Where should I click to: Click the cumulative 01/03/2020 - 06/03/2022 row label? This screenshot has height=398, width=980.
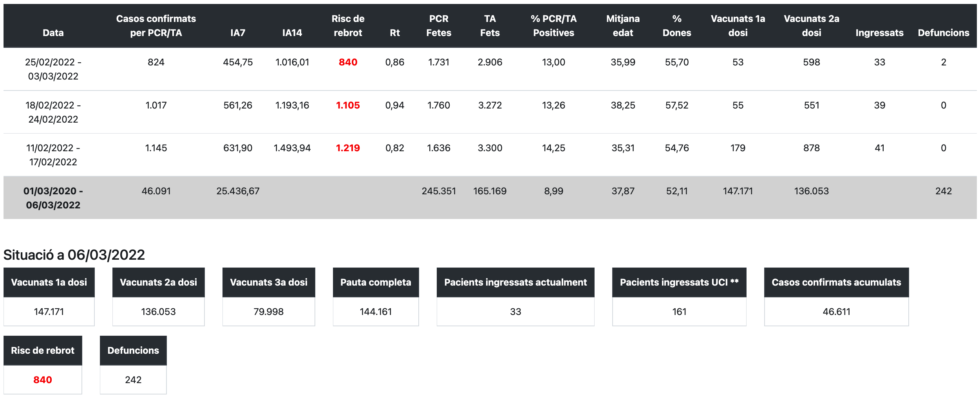tap(53, 198)
